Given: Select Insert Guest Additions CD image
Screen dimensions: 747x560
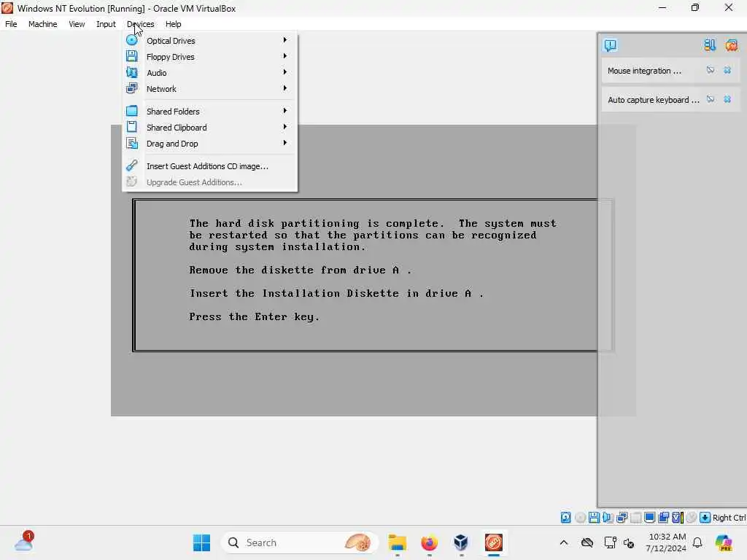Looking at the screenshot, I should pyautogui.click(x=209, y=166).
